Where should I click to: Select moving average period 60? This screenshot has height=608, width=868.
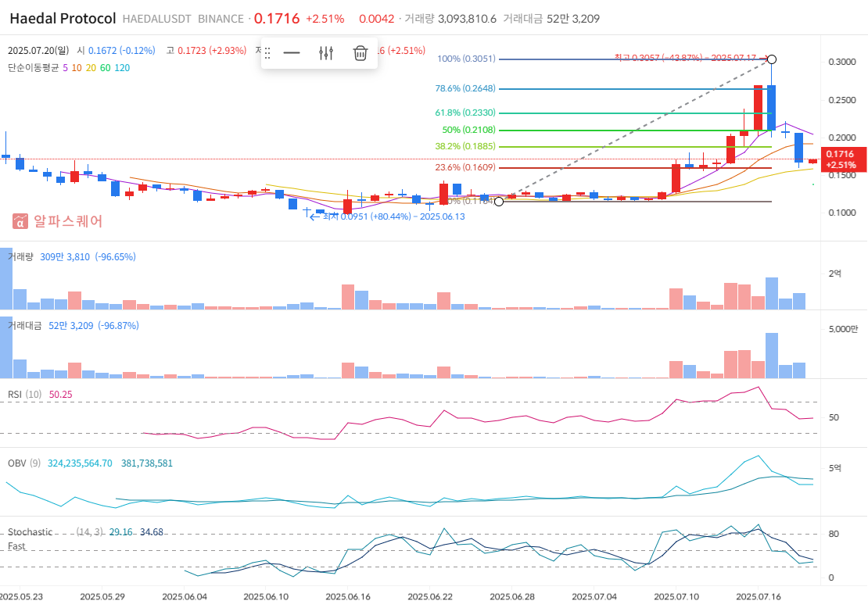tap(106, 68)
